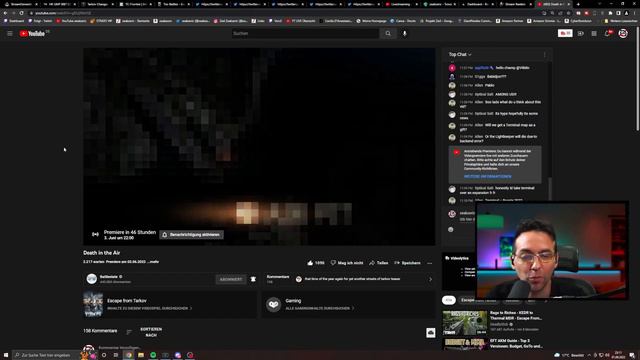This screenshot has width=640, height=360.
Task: Click the red live indicator button in the header
Action: [x=565, y=33]
